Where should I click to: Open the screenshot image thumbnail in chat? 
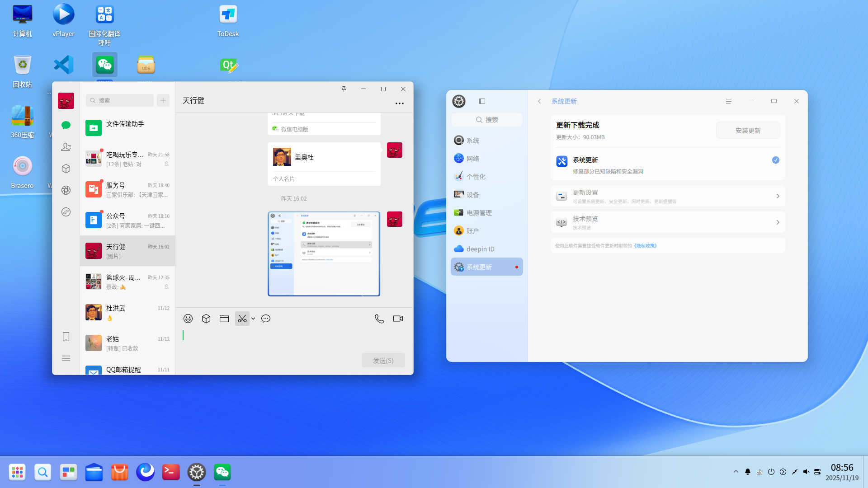coord(324,254)
